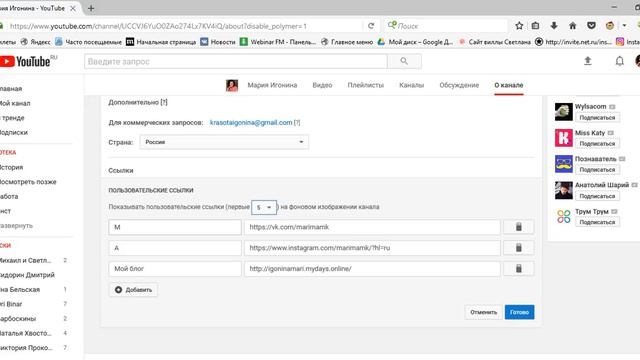640x360 pixels.
Task: Reload the page with the refresh icon
Action: tap(371, 26)
